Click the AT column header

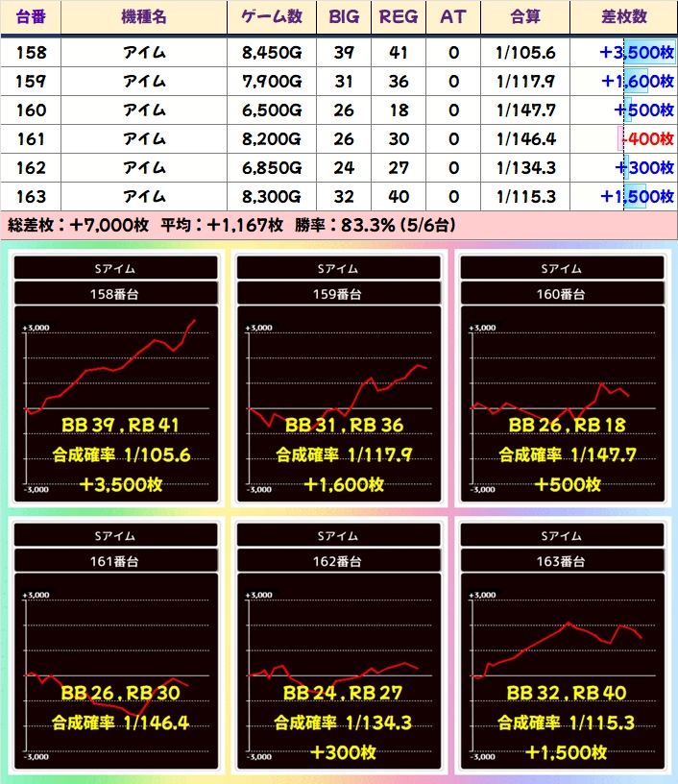pos(453,17)
